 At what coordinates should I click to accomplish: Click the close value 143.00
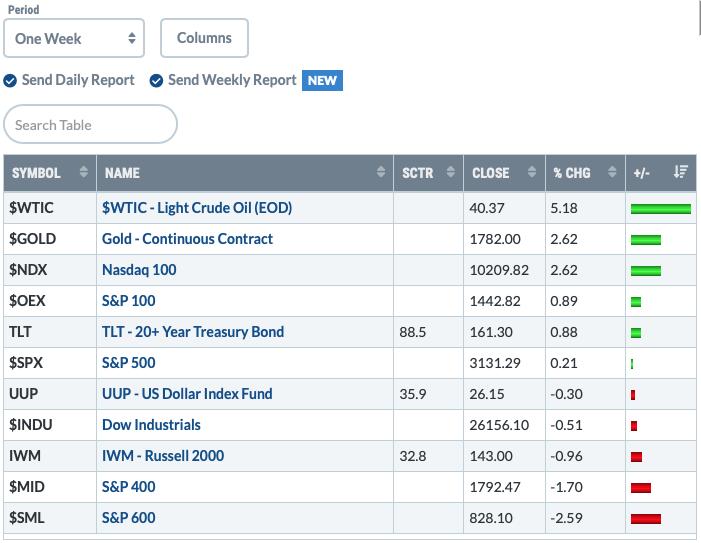491,456
